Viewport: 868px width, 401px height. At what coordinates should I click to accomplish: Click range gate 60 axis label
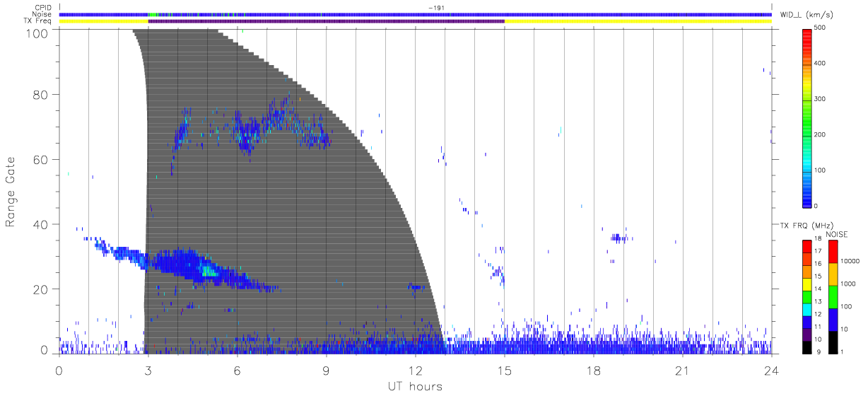pyautogui.click(x=41, y=159)
